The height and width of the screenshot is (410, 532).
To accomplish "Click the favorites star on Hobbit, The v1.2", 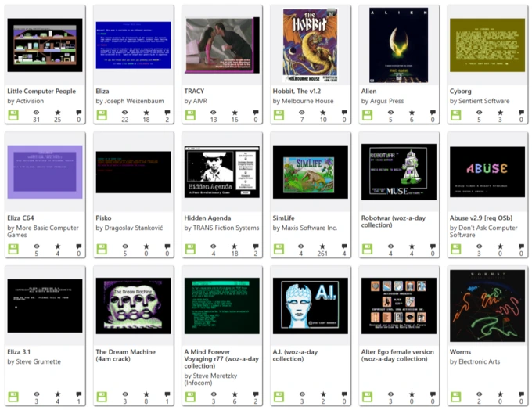I will (323, 113).
